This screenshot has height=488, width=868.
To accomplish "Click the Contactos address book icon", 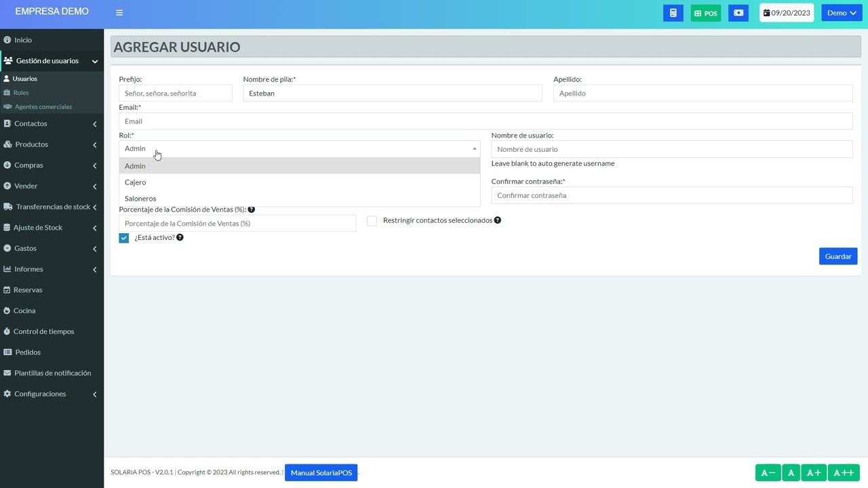I will click(7, 124).
